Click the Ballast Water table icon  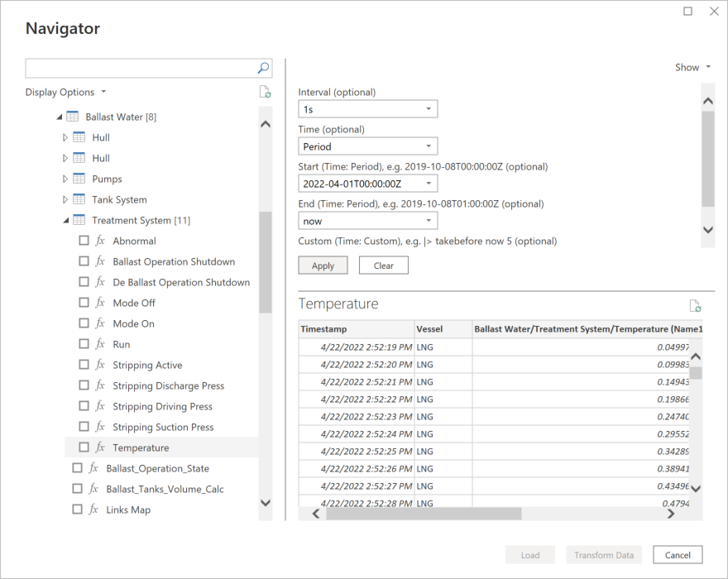pyautogui.click(x=72, y=117)
